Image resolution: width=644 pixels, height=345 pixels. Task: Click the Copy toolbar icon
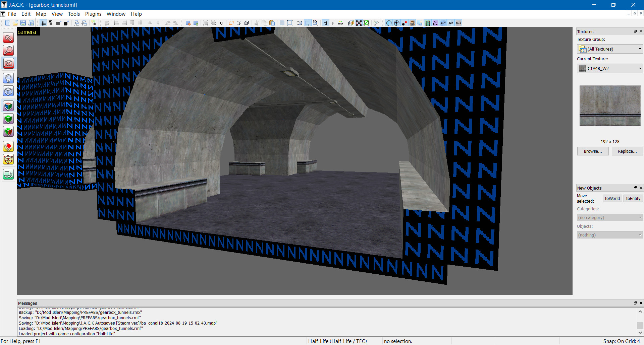click(x=264, y=23)
